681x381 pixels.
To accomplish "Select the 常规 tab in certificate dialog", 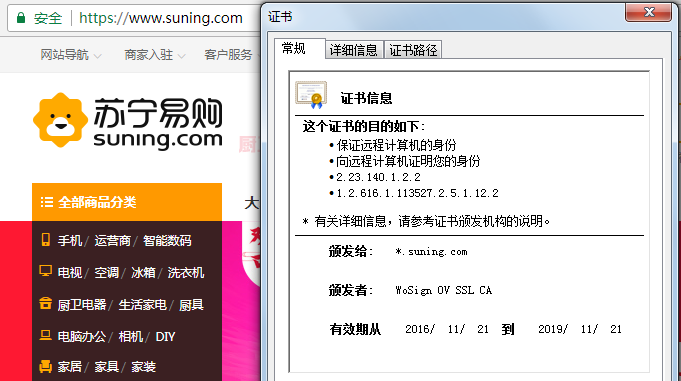I will tap(300, 48).
